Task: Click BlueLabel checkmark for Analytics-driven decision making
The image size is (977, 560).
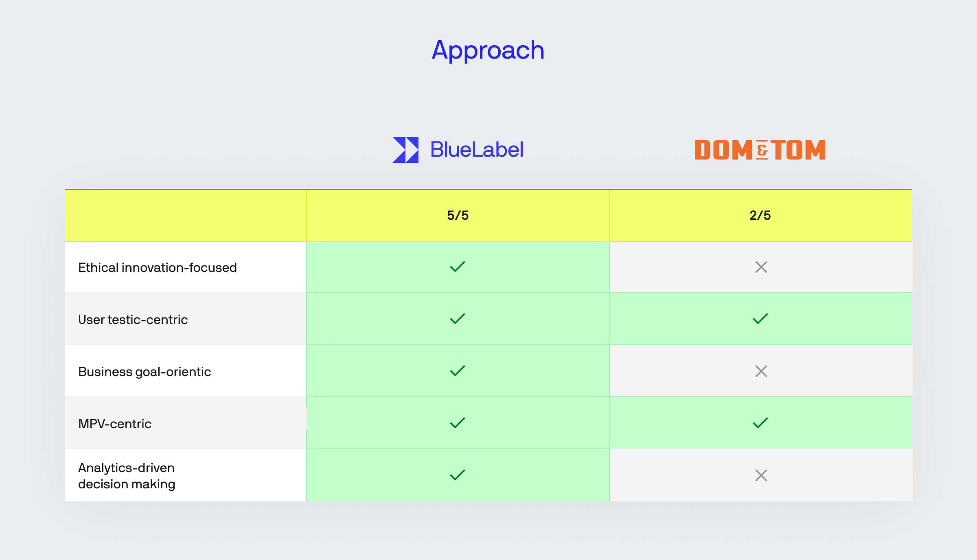Action: tap(458, 475)
